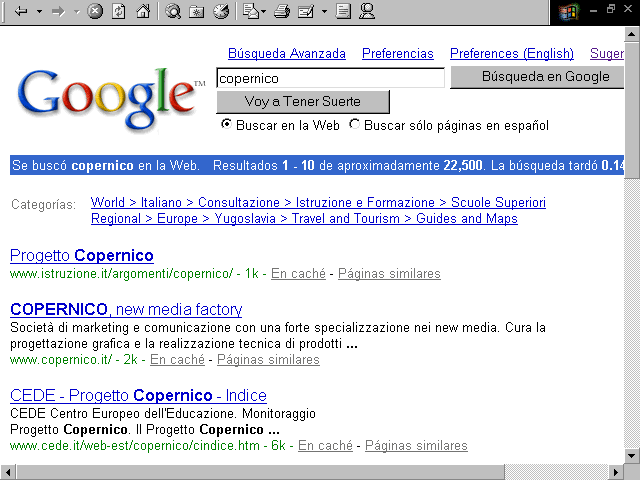Open COPERNICO, new media factory result

126,309
